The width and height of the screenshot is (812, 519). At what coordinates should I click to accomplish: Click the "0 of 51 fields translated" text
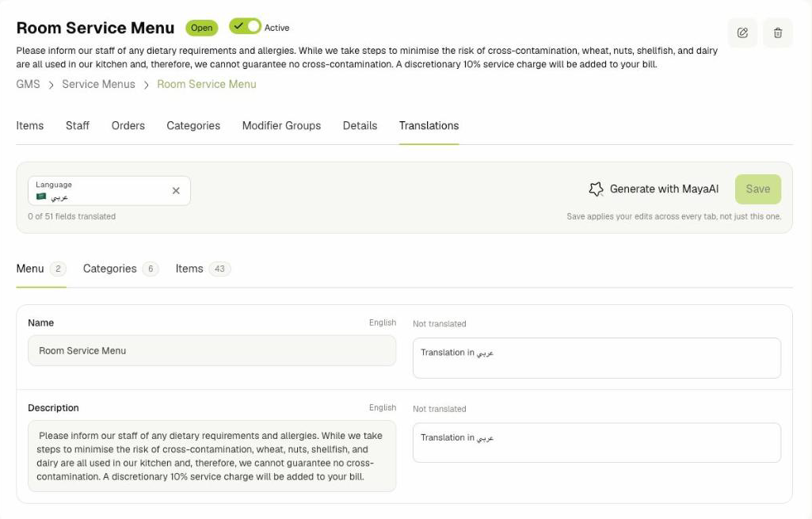point(72,216)
